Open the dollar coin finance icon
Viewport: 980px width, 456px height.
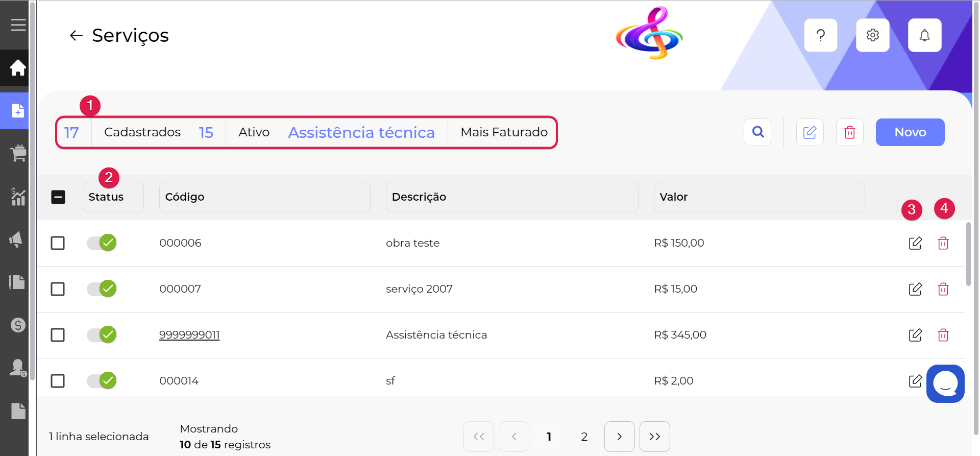[18, 325]
